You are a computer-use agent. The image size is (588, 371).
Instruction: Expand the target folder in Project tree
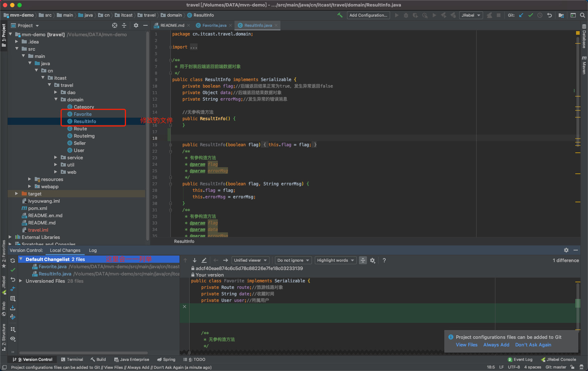17,194
